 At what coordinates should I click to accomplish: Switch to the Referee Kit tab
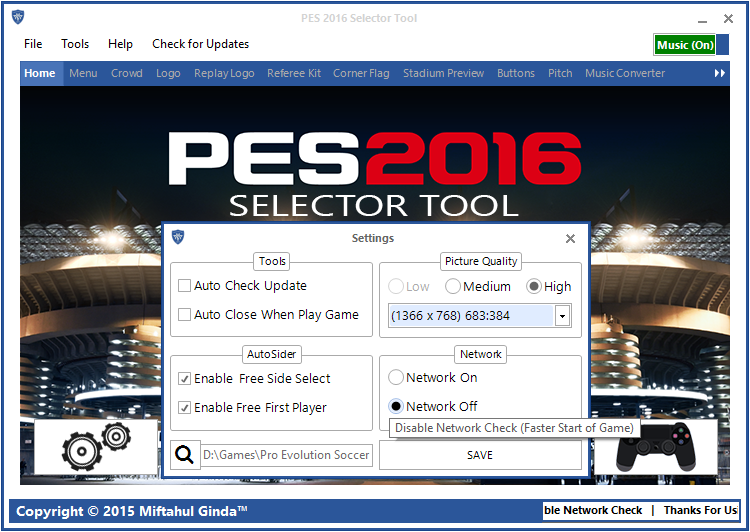click(x=294, y=73)
